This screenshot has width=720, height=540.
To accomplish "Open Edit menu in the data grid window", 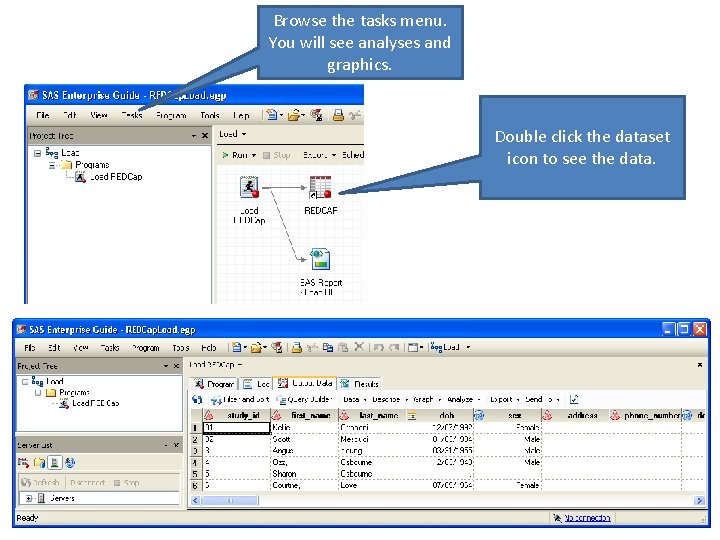I will pos(54,348).
